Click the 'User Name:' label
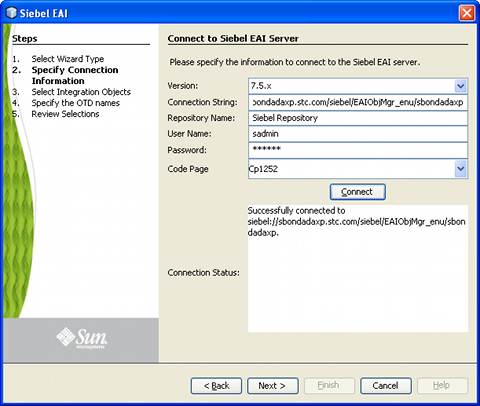The height and width of the screenshot is (406, 480). point(189,134)
